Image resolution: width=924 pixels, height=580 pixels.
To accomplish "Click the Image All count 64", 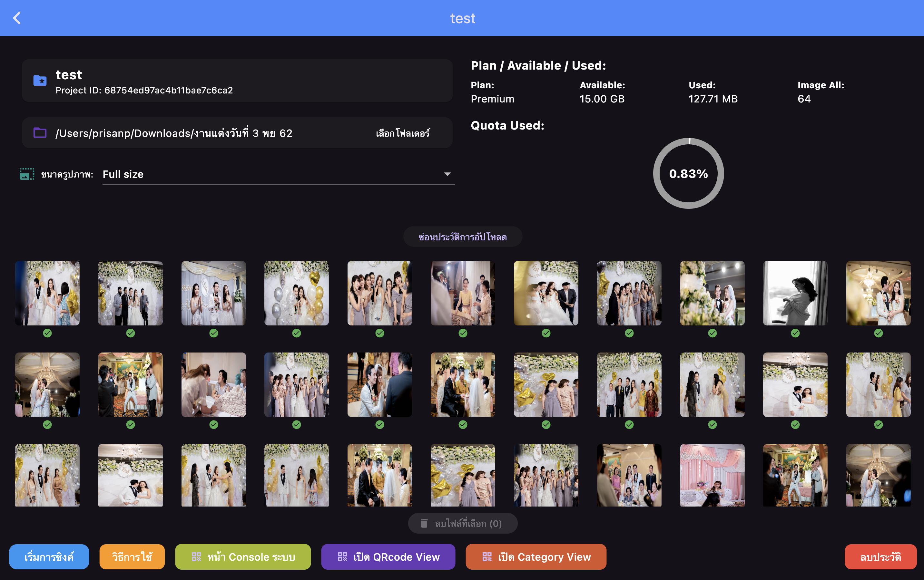I will [804, 99].
